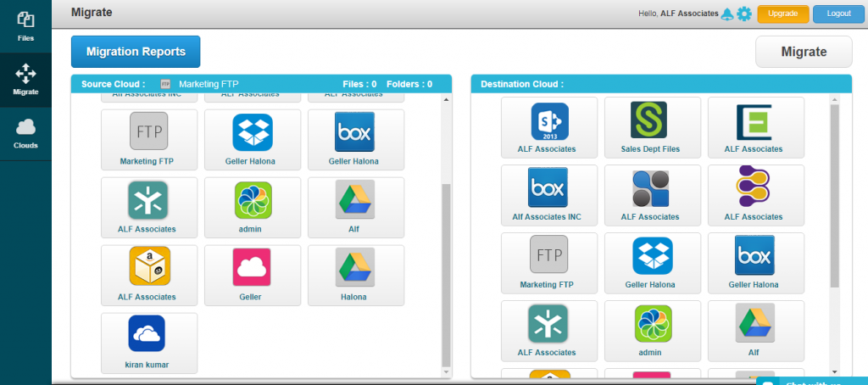Pick the kiran kumar OneDrive source

149,343
